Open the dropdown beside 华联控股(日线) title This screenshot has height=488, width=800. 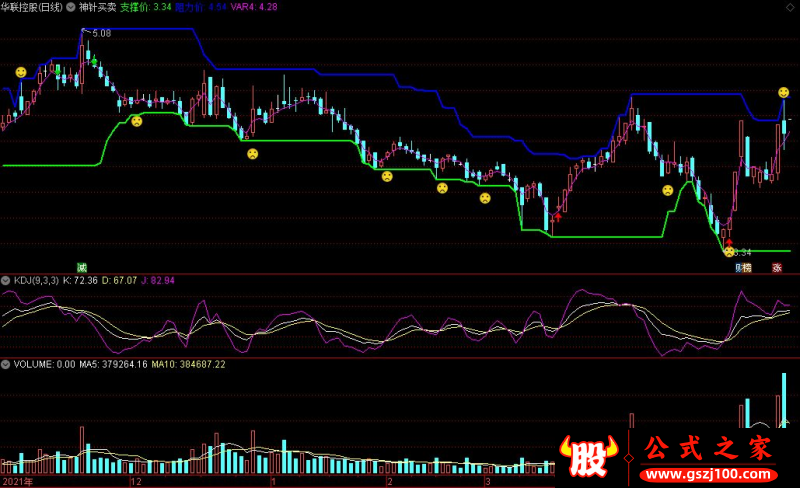pos(70,7)
